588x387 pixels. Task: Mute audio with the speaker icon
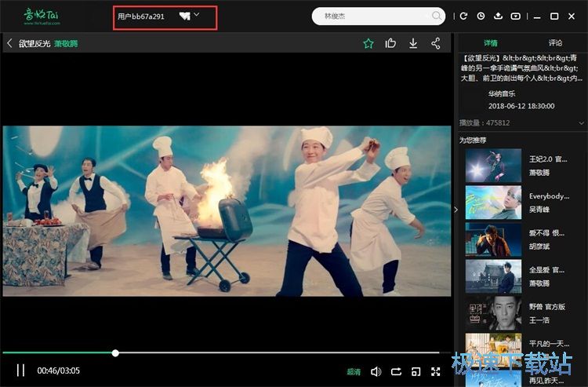click(376, 371)
